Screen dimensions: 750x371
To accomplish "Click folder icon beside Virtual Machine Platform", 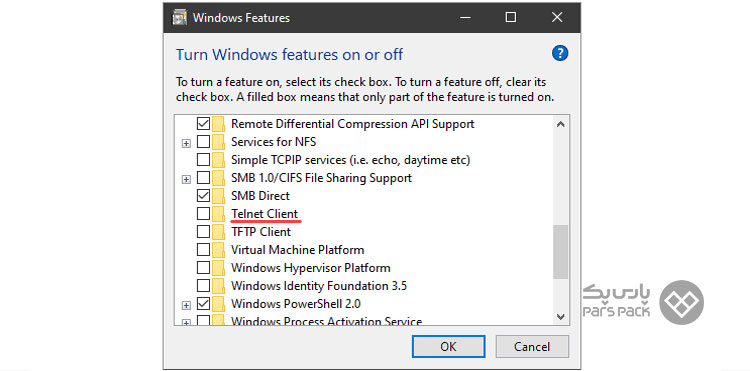I will coord(218,250).
